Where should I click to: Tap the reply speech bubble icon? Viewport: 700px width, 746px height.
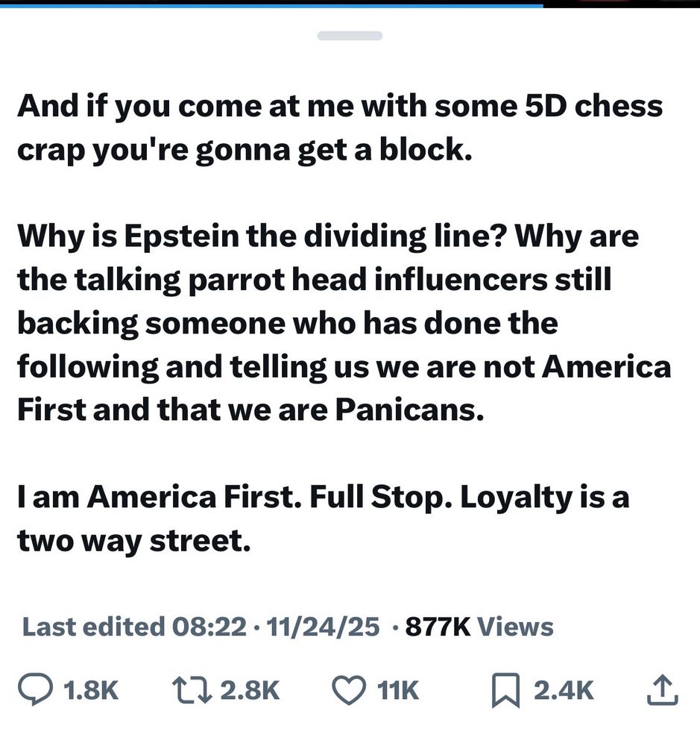[x=36, y=690]
